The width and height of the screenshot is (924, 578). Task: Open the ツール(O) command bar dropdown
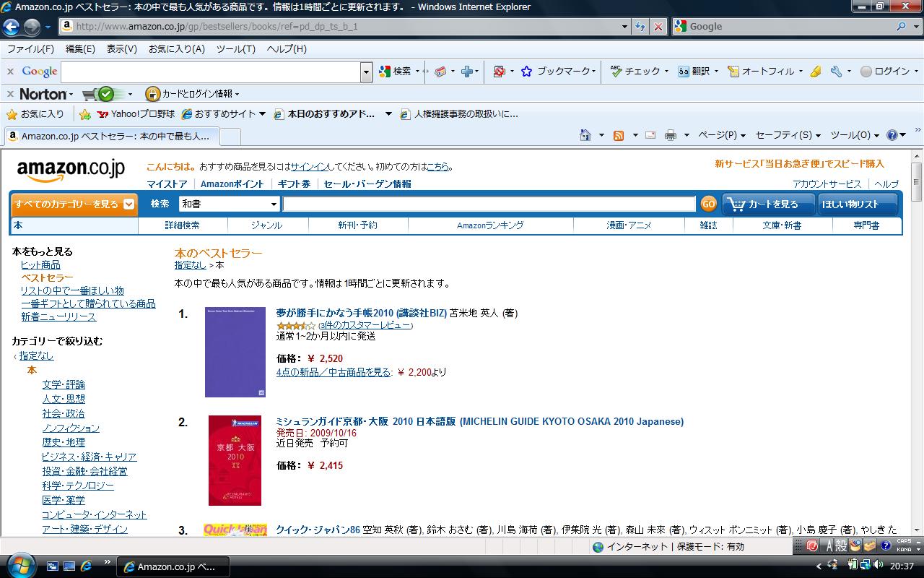point(855,135)
